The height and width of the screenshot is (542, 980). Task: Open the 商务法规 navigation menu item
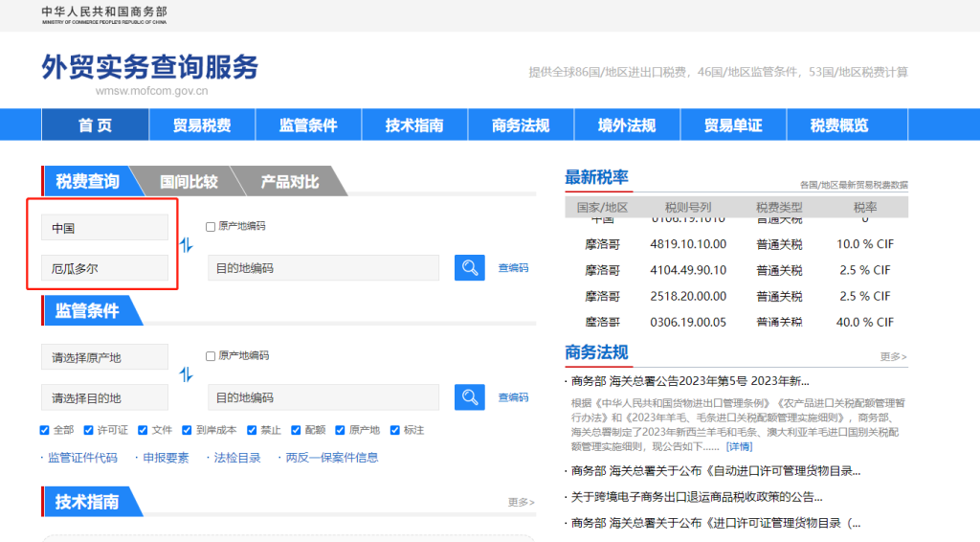(521, 125)
